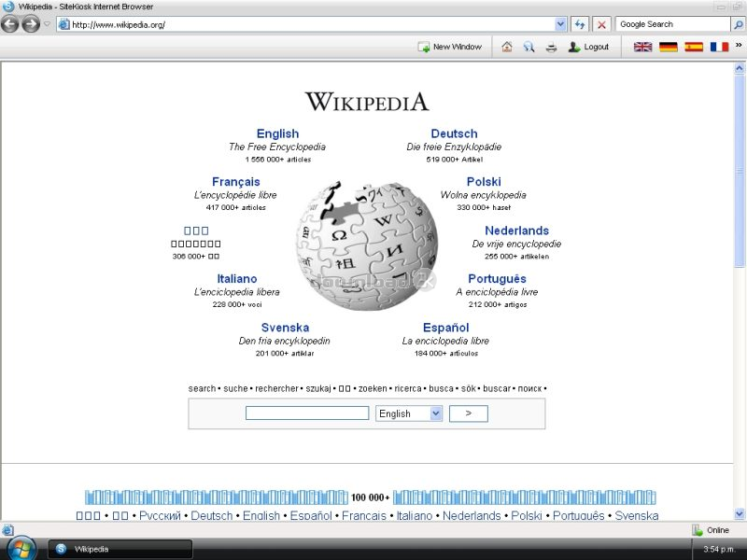Select the Wikipedia taskbar button
The height and width of the screenshot is (560, 747).
tap(120, 549)
